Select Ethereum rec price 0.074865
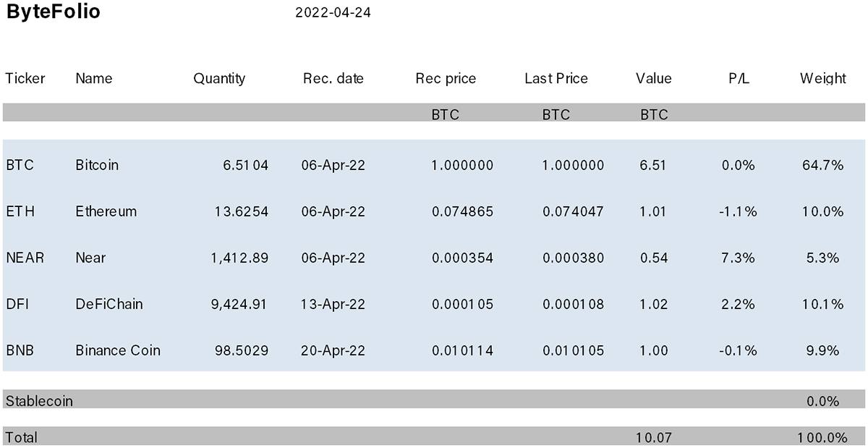This screenshot has height=448, width=868. pos(462,211)
